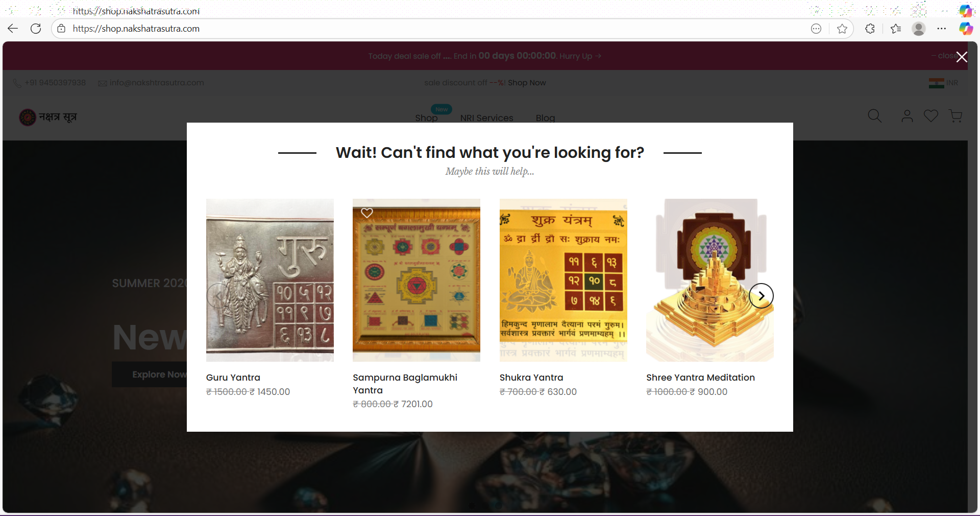The image size is (980, 516).
Task: Open the shopping cart icon
Action: (x=955, y=116)
